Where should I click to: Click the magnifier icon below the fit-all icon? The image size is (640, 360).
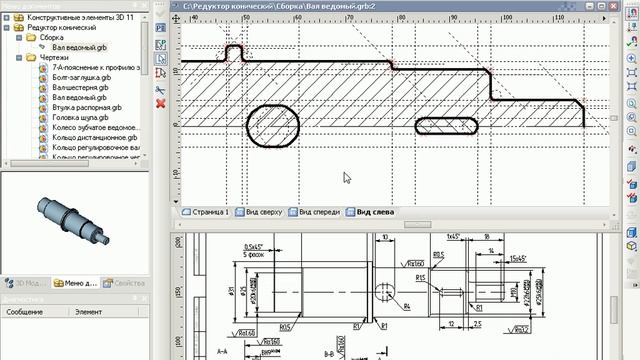click(x=632, y=104)
